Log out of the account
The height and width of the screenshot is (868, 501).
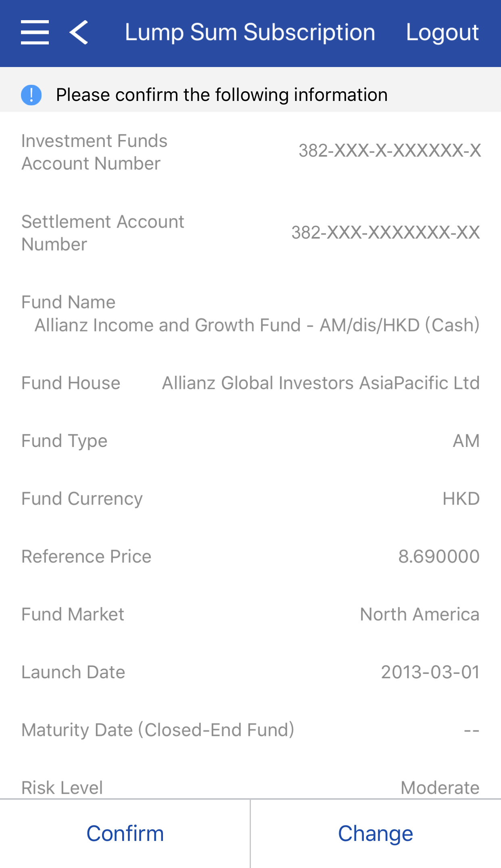[x=442, y=32]
